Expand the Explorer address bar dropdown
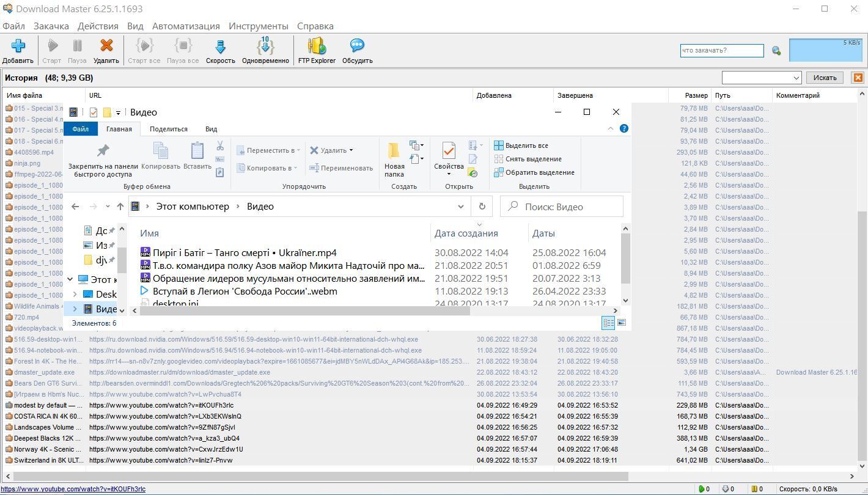 coord(461,207)
